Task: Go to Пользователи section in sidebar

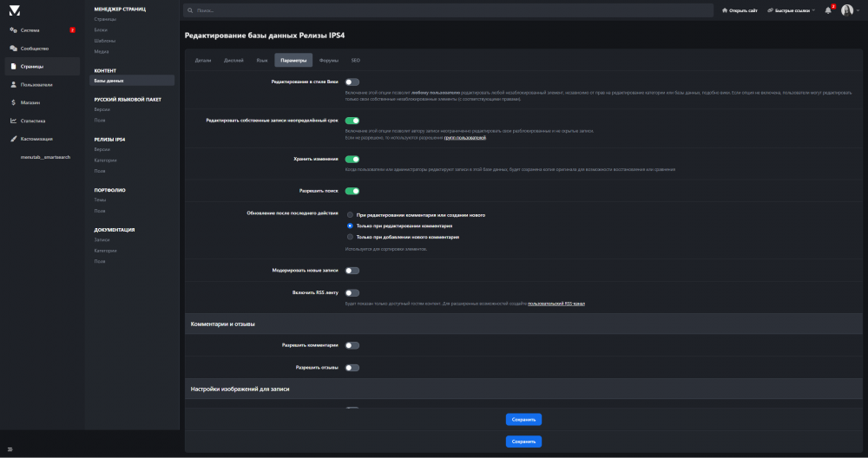Action: (36, 85)
